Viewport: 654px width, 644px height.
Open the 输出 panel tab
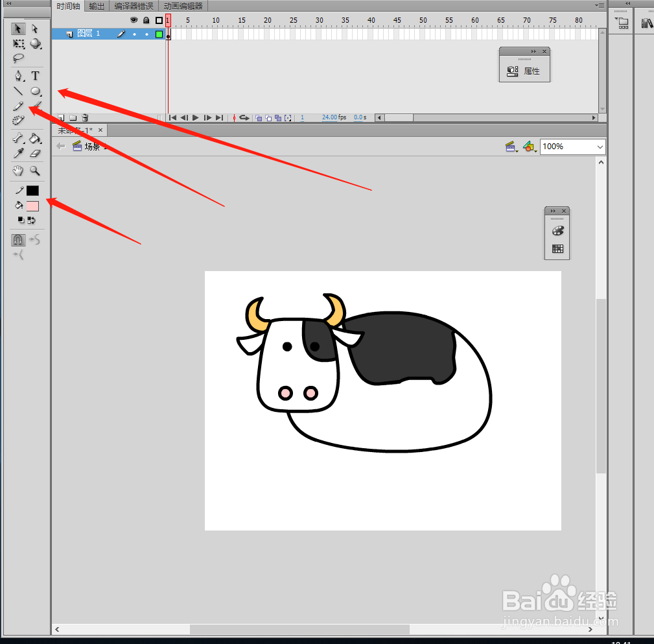(97, 6)
